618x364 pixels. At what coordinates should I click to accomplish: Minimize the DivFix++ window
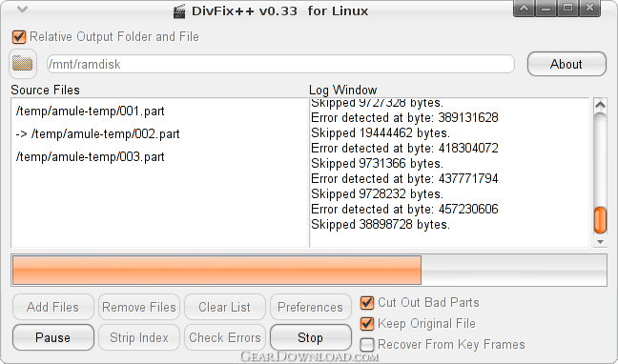point(546,9)
